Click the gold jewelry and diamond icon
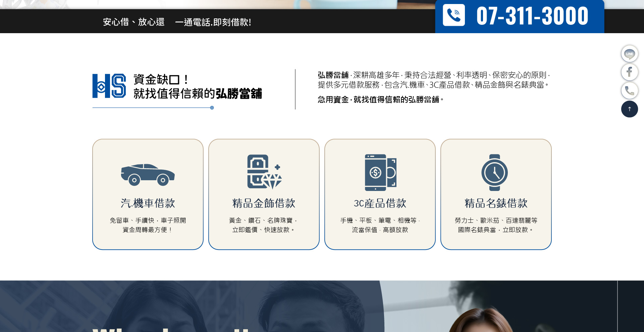Image resolution: width=644 pixels, height=332 pixels. (x=264, y=172)
